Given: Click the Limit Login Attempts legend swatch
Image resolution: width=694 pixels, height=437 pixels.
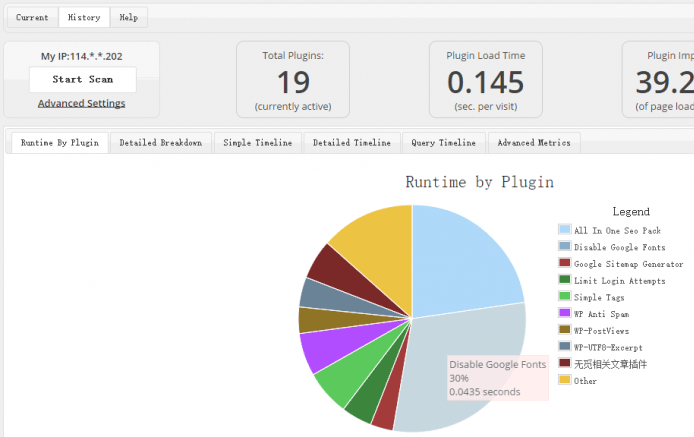Looking at the screenshot, I should pyautogui.click(x=564, y=279).
